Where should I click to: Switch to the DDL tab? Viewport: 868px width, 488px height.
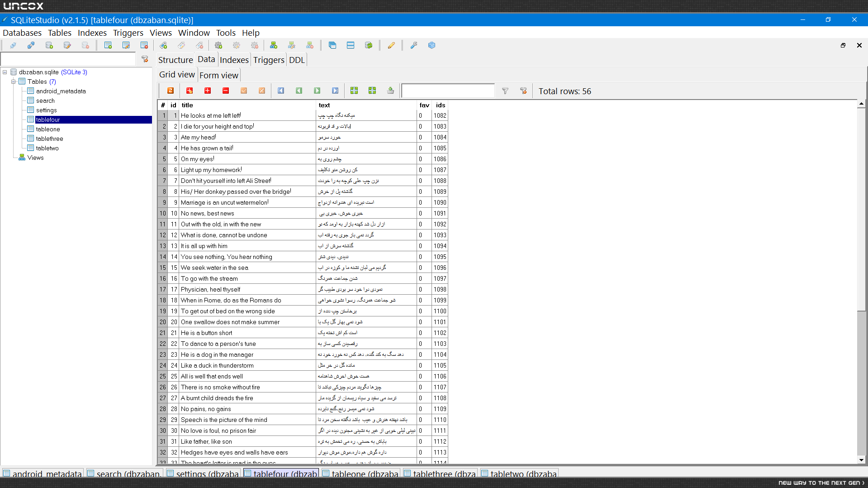pos(297,60)
